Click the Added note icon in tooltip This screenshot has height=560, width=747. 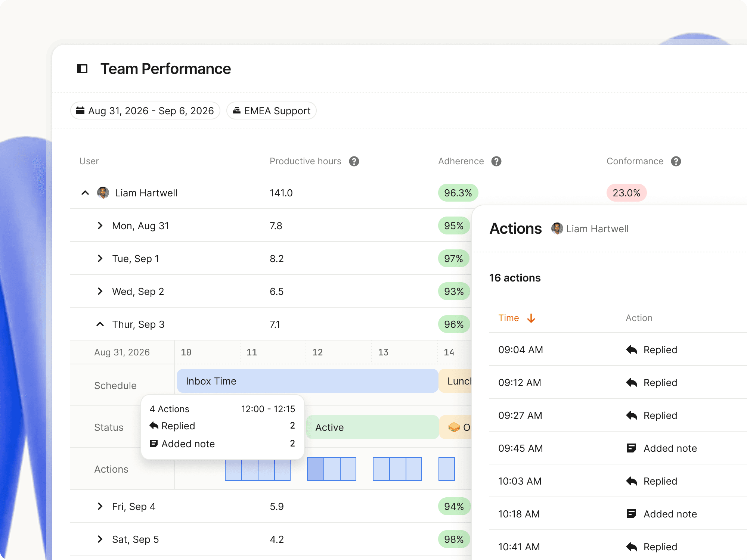[x=154, y=444]
